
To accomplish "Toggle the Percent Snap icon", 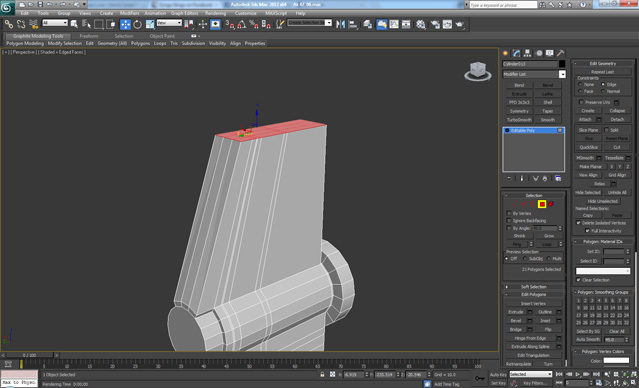I will 254,24.
